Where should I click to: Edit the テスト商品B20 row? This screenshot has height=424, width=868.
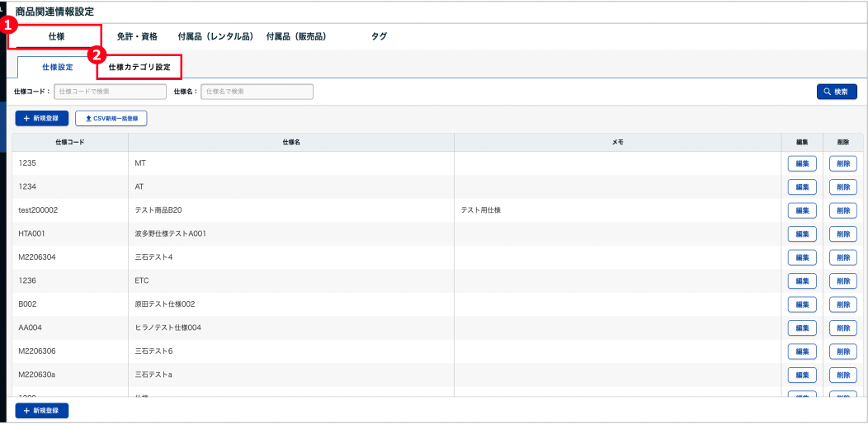point(801,210)
